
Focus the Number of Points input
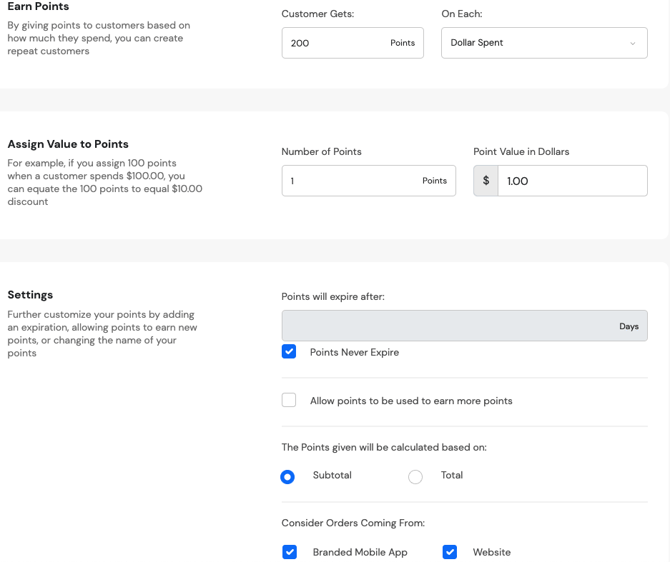pyautogui.click(x=350, y=181)
